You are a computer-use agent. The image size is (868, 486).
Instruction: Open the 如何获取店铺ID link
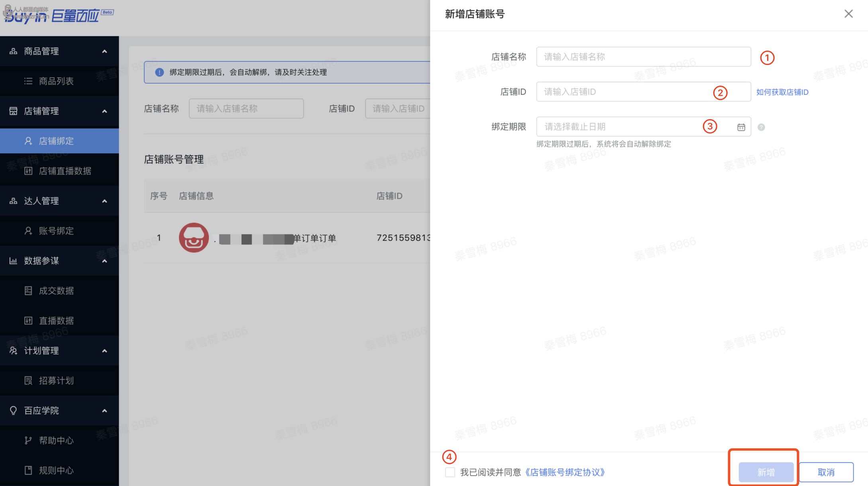click(x=782, y=92)
